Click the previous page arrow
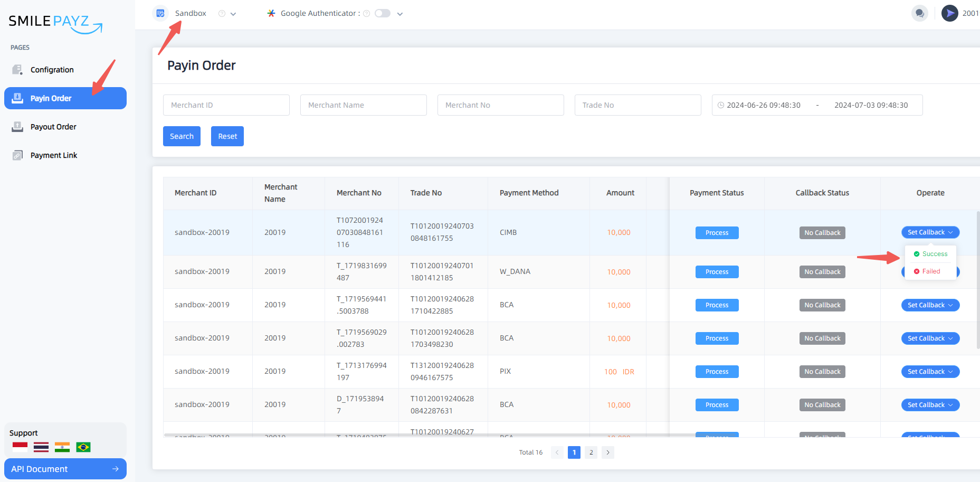Viewport: 980px width, 482px height. 557,452
